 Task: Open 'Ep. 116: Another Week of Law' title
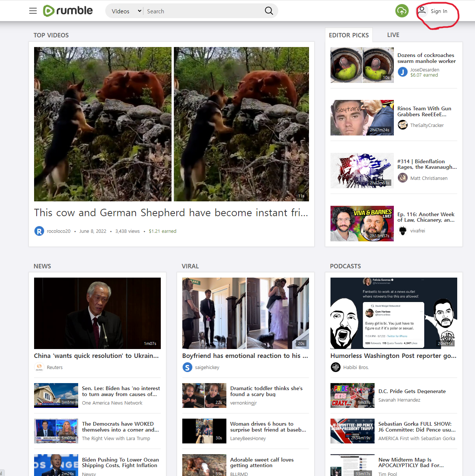[426, 217]
